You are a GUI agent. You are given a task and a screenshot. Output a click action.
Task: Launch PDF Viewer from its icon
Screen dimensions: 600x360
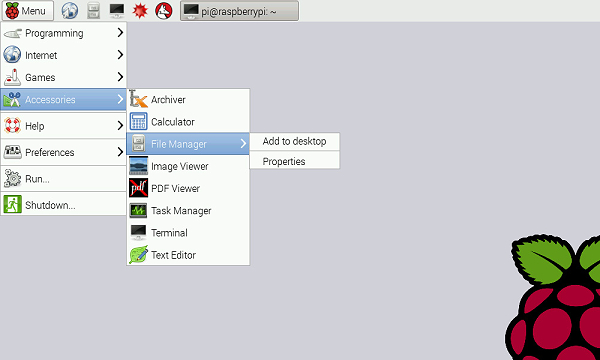138,188
